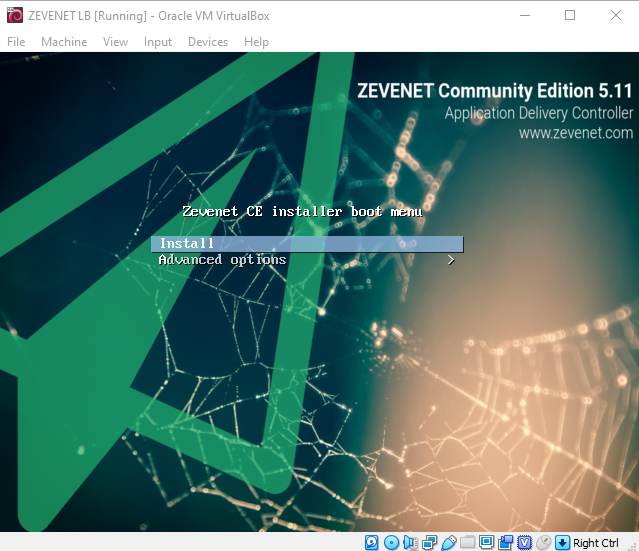This screenshot has width=639, height=551.
Task: Open the Machine menu
Action: (x=64, y=42)
